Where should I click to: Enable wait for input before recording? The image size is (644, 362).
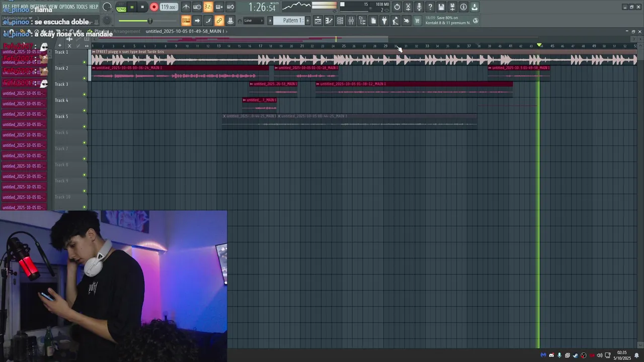tap(197, 7)
